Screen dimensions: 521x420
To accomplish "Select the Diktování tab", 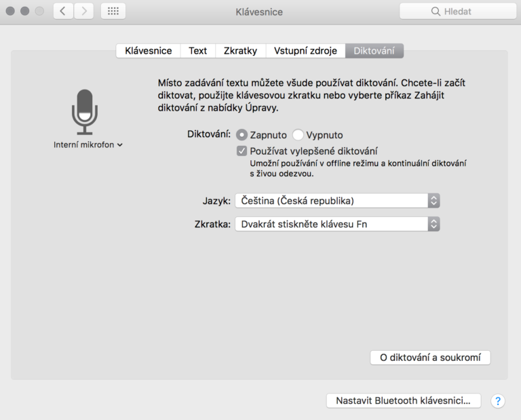I will click(374, 51).
